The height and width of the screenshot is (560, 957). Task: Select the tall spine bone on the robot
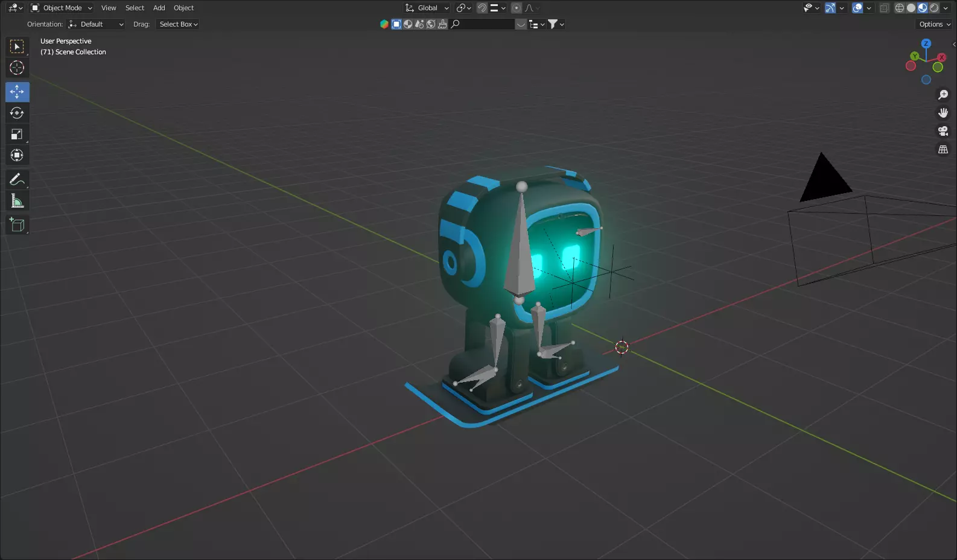pyautogui.click(x=520, y=244)
